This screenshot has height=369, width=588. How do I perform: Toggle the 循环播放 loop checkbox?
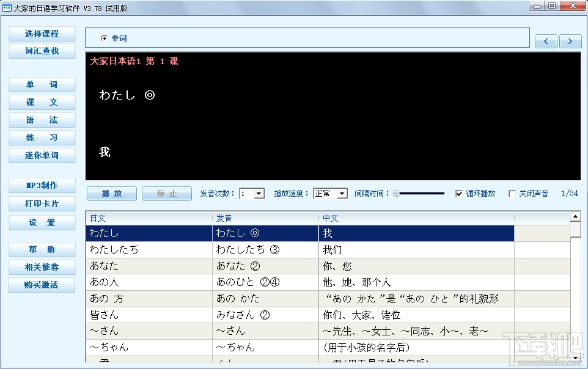coord(458,194)
